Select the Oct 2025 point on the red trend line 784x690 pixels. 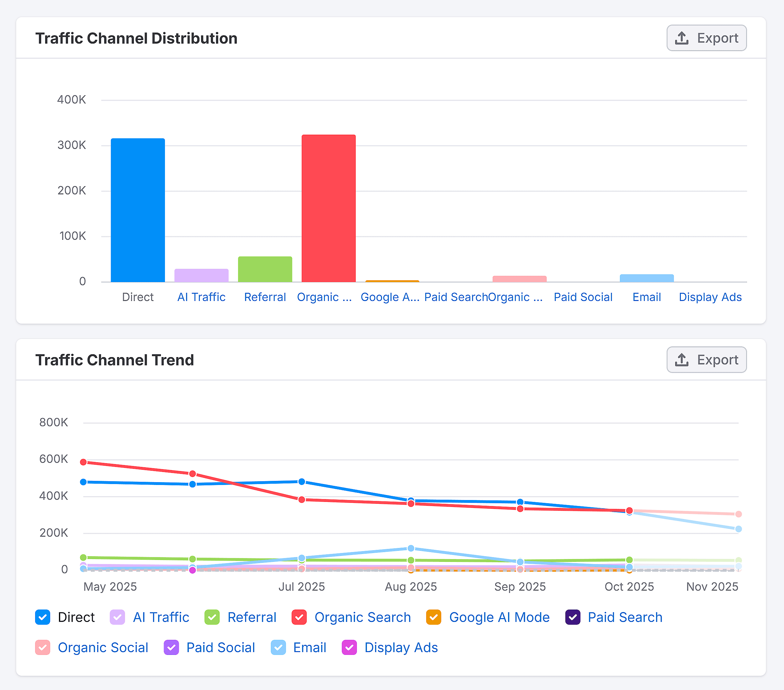coord(629,511)
